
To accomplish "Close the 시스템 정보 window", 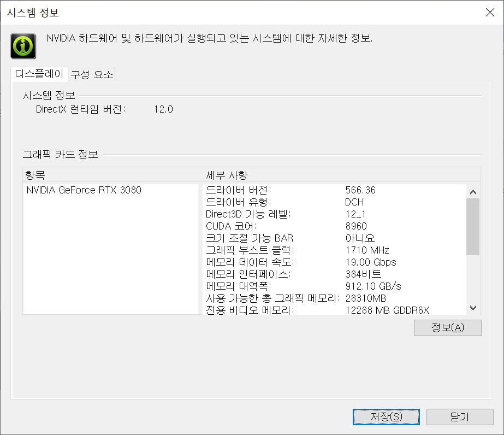I will click(490, 13).
